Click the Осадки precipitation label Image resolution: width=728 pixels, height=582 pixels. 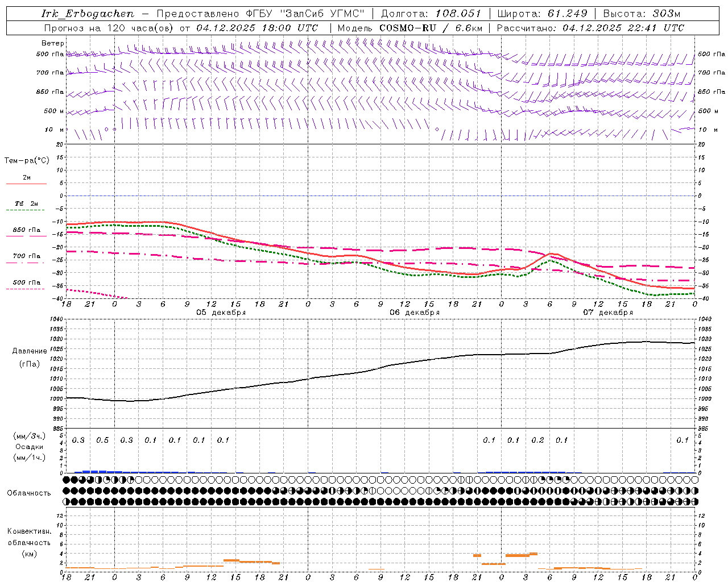[x=30, y=447]
